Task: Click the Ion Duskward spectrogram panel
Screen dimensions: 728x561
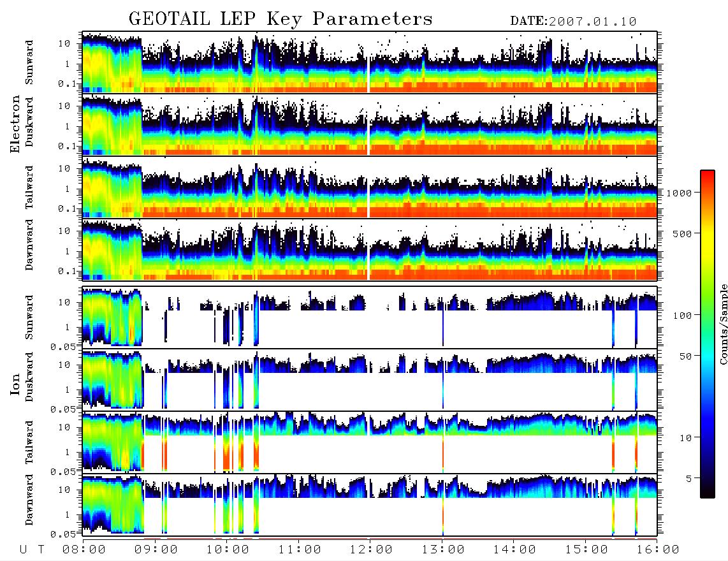Action: coord(370,379)
